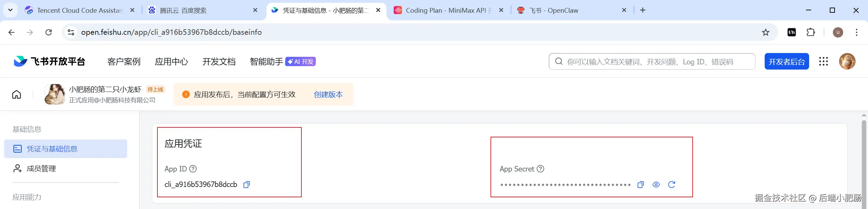Copy the App Secret

coord(641,185)
